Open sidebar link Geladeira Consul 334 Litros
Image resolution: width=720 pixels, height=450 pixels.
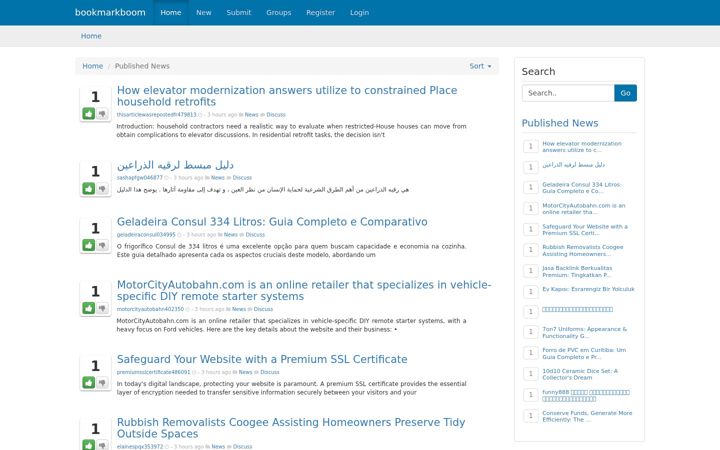[581, 188]
